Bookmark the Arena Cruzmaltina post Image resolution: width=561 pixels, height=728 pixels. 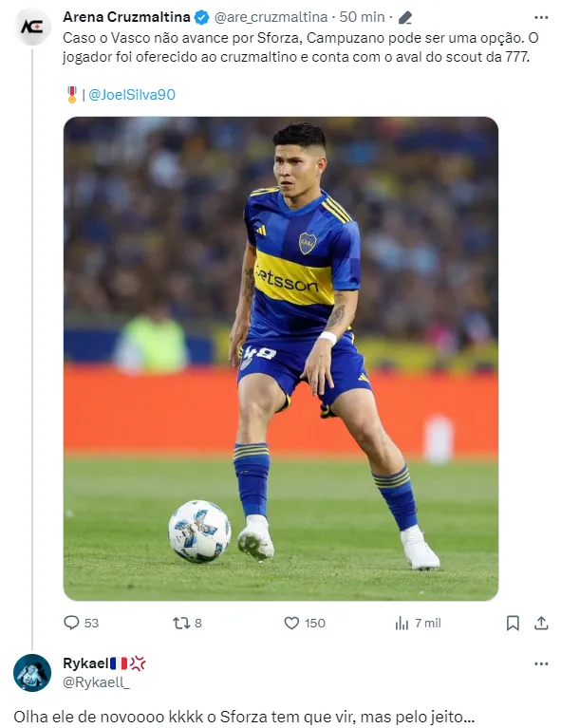(513, 623)
